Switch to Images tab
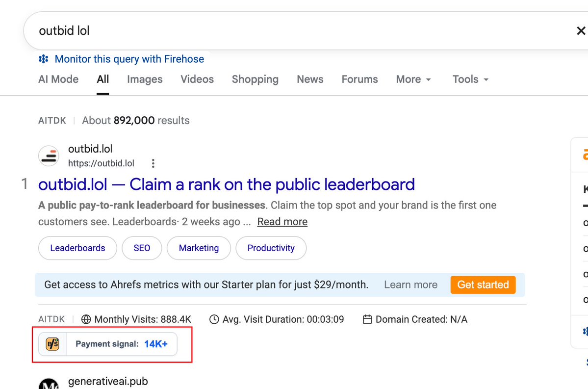This screenshot has width=588, height=389. tap(145, 79)
